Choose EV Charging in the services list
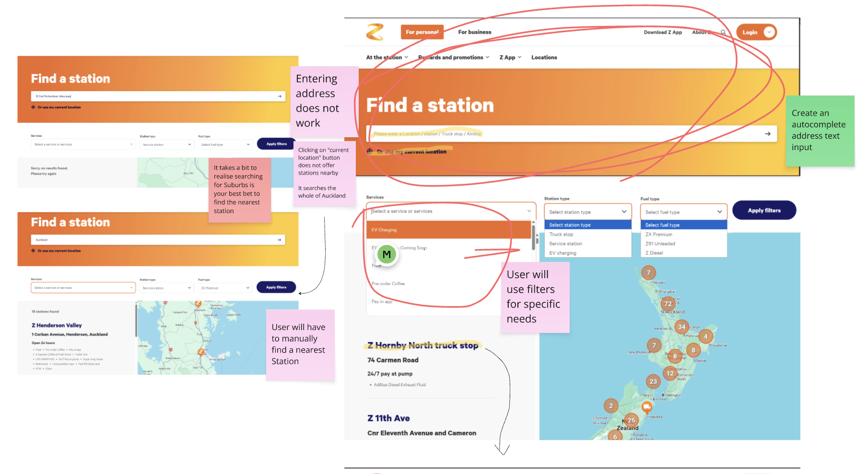 point(449,230)
